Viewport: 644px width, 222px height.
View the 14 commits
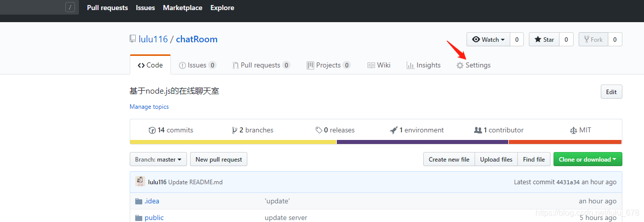click(171, 130)
